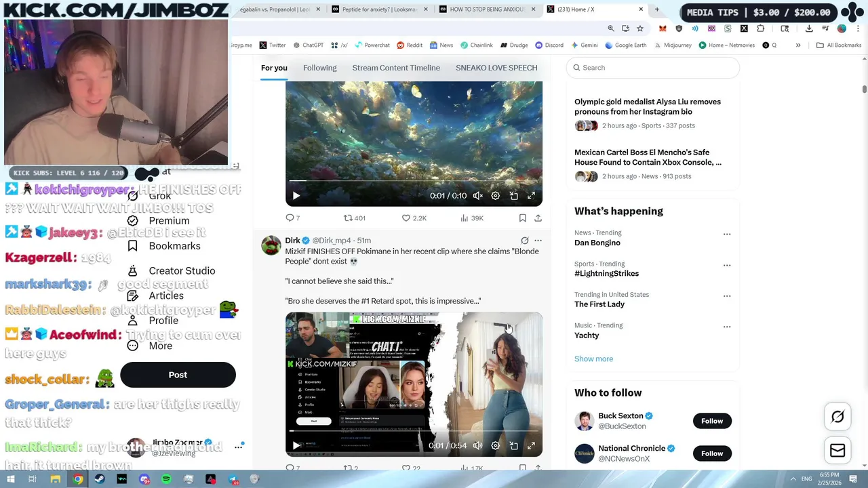Image resolution: width=868 pixels, height=488 pixels.
Task: Open Chrome zoom magnifier icon
Action: [611, 28]
